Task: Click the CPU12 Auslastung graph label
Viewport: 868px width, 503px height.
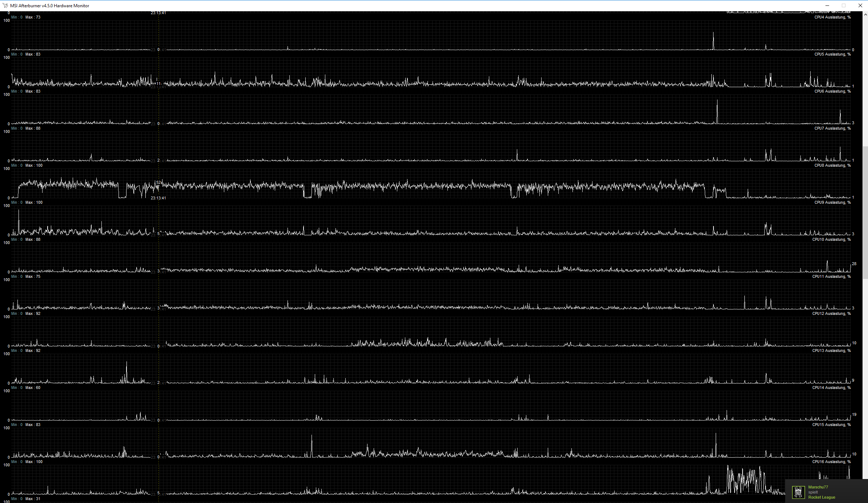Action: pyautogui.click(x=831, y=313)
